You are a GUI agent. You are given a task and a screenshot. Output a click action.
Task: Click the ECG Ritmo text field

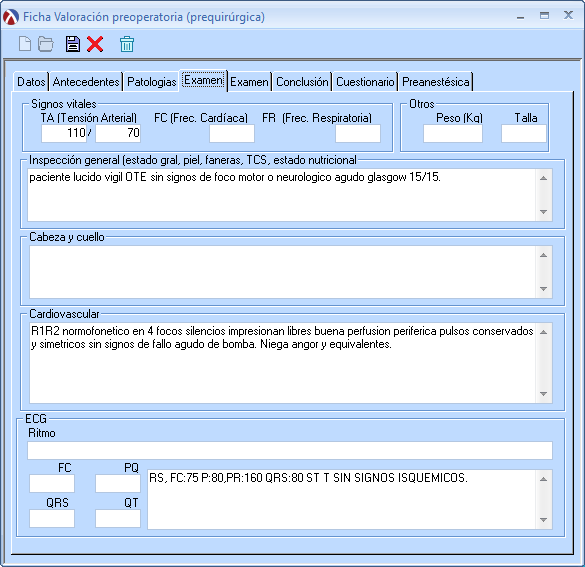point(290,450)
